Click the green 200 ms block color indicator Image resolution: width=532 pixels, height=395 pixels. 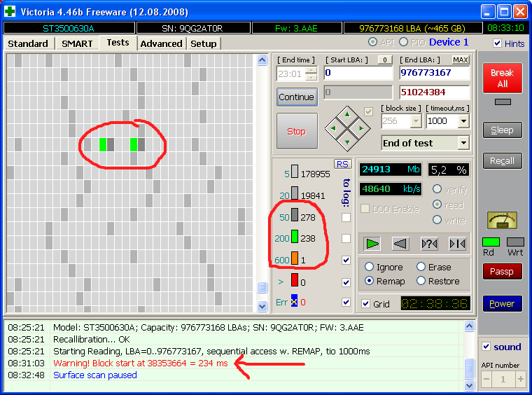coord(295,237)
